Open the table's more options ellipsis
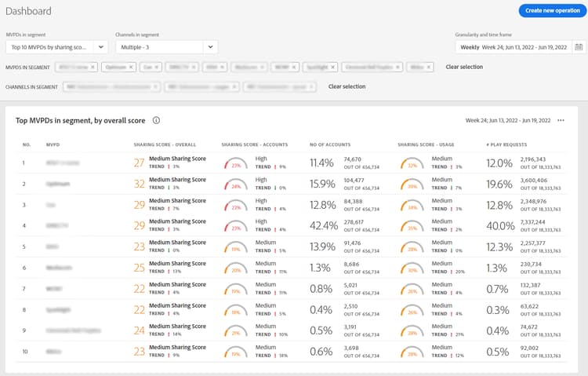 tap(561, 120)
